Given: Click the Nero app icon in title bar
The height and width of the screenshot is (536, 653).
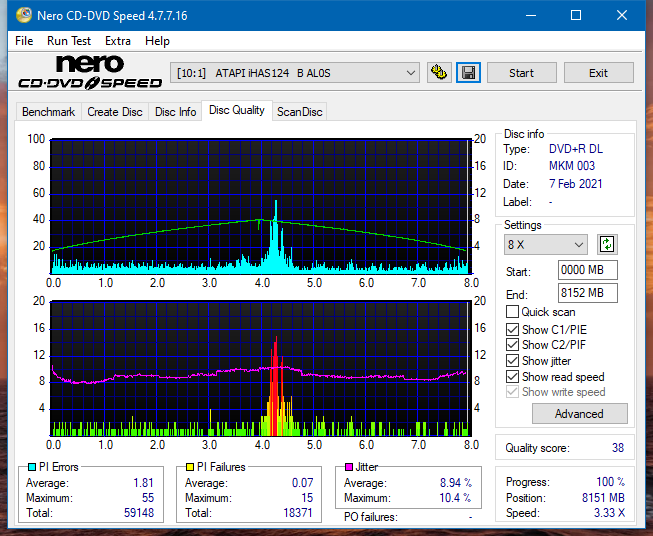Looking at the screenshot, I should pos(24,15).
